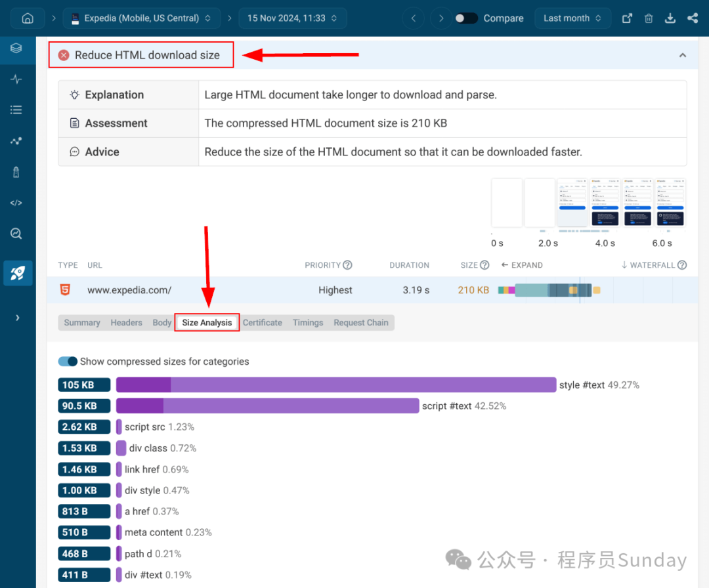Select the www.expedia.com/ request URL
This screenshot has height=588, width=709.
[x=129, y=290]
